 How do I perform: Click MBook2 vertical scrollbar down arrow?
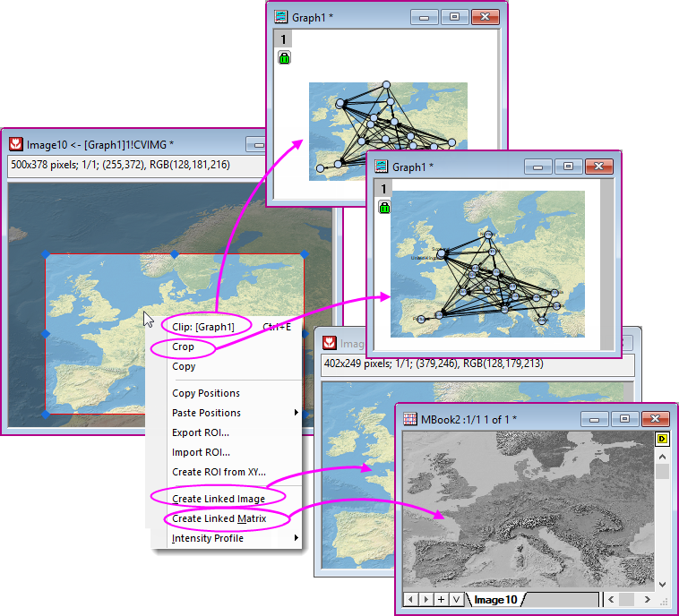(x=662, y=584)
